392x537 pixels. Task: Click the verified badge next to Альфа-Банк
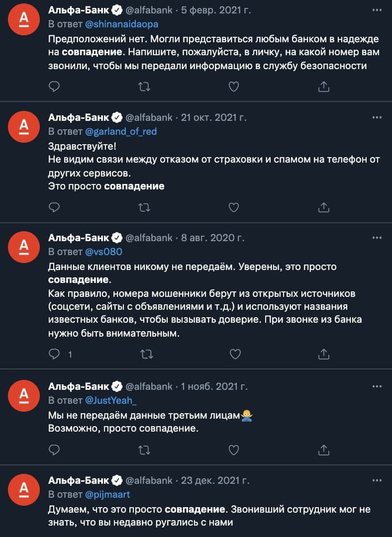pyautogui.click(x=117, y=8)
